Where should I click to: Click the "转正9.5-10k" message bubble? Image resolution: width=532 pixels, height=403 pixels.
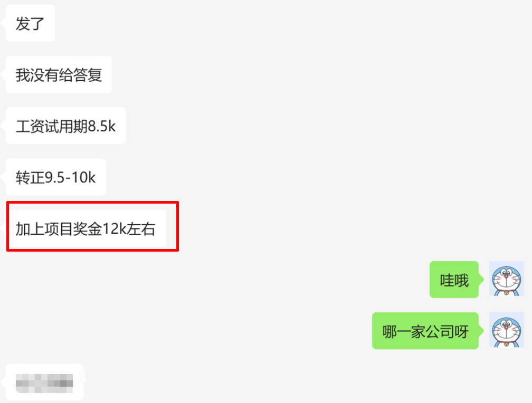(55, 177)
